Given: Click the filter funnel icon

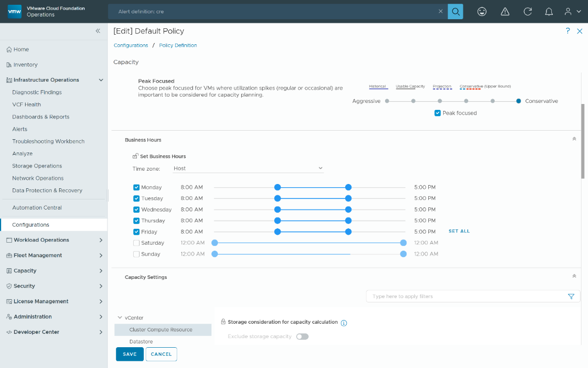Looking at the screenshot, I should pos(571,297).
